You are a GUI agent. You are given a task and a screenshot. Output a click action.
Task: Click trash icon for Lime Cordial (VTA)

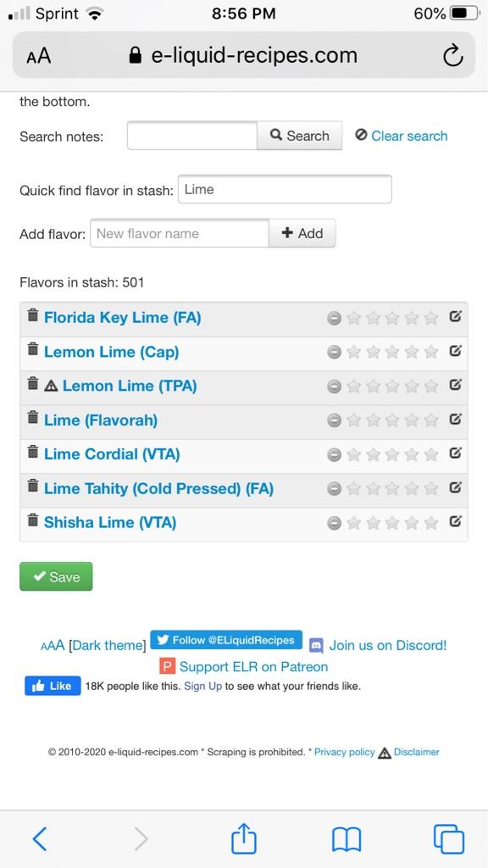point(33,452)
